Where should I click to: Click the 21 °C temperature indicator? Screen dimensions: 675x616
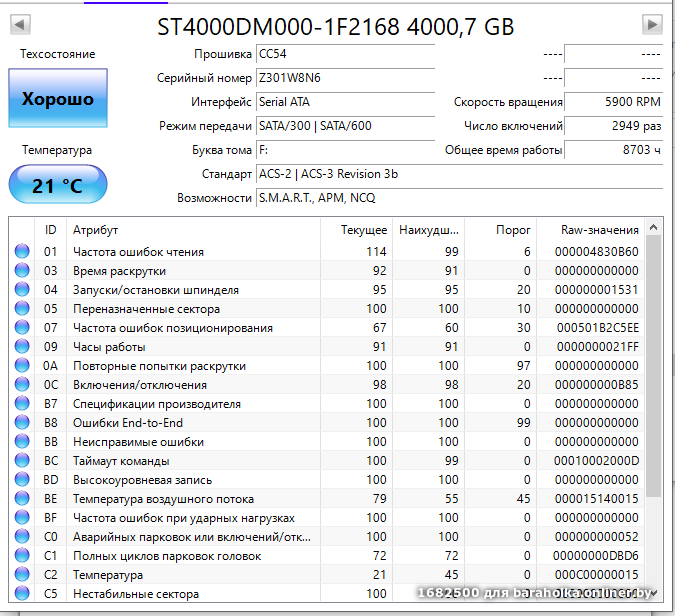coord(58,185)
